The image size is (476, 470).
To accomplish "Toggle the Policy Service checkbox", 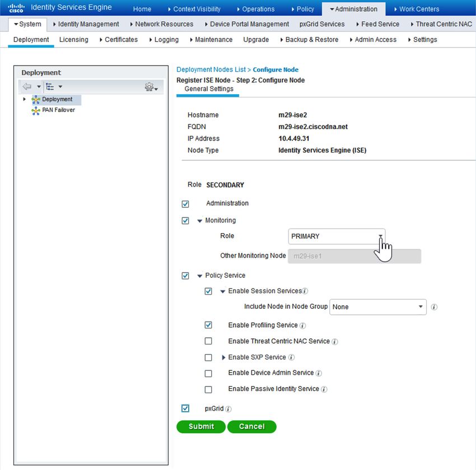I will (185, 276).
